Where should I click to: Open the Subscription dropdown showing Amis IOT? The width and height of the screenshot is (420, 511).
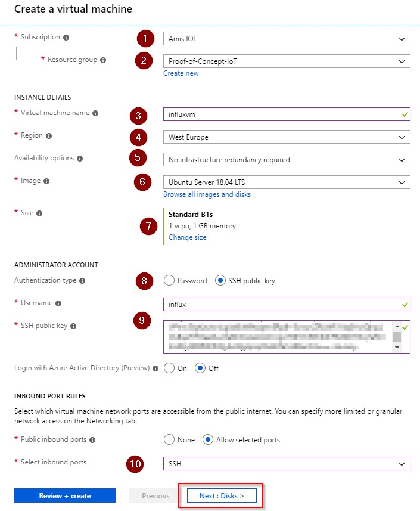(286, 39)
